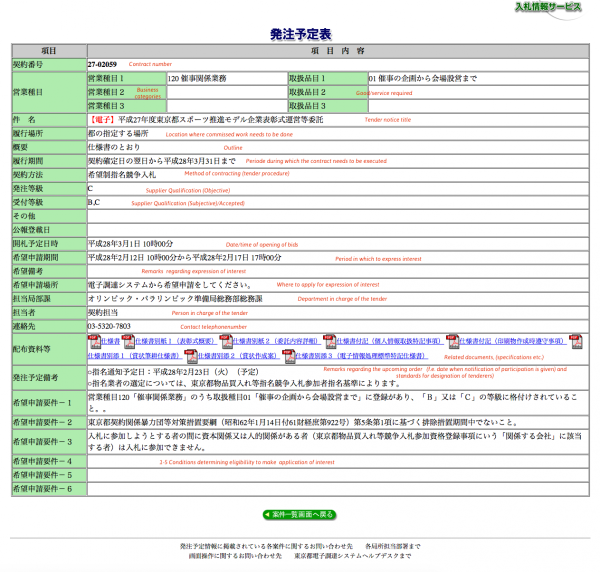Click the PDF icon for 仕様書別添3

289,355
